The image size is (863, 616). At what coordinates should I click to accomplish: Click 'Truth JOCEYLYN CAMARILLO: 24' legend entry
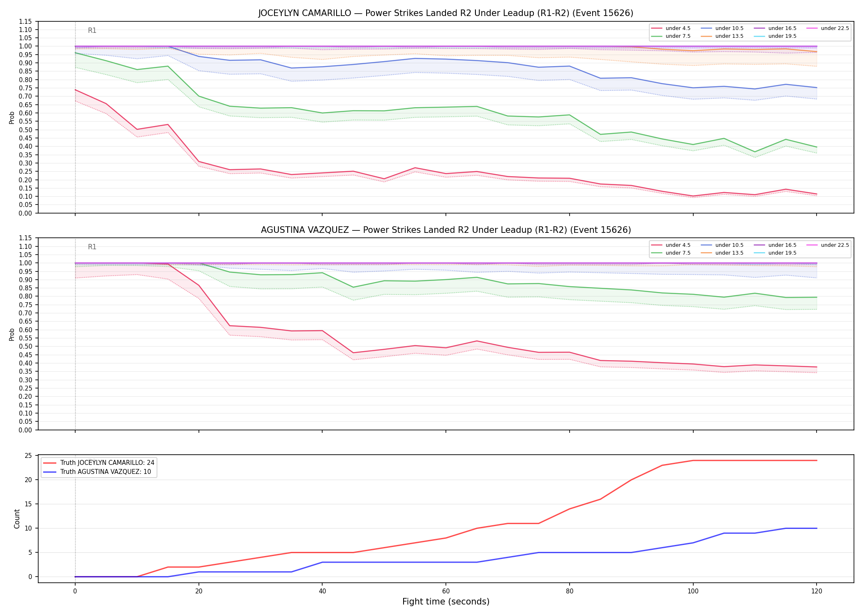coord(107,463)
